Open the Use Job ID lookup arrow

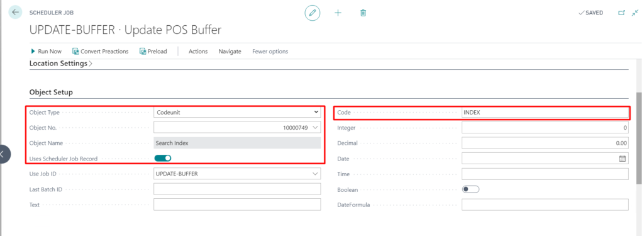click(x=315, y=174)
